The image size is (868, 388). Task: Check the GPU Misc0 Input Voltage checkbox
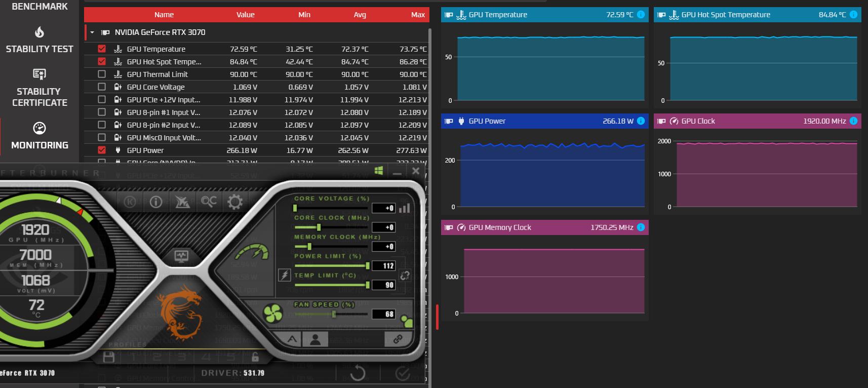(x=102, y=138)
